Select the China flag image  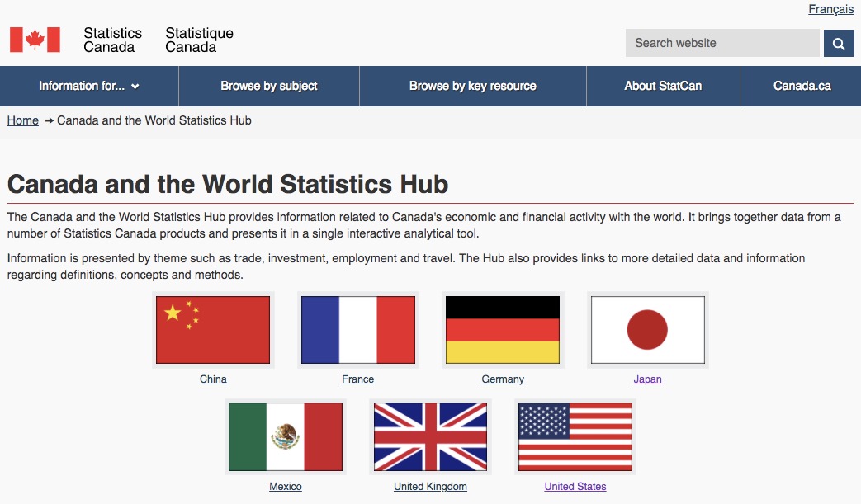213,330
